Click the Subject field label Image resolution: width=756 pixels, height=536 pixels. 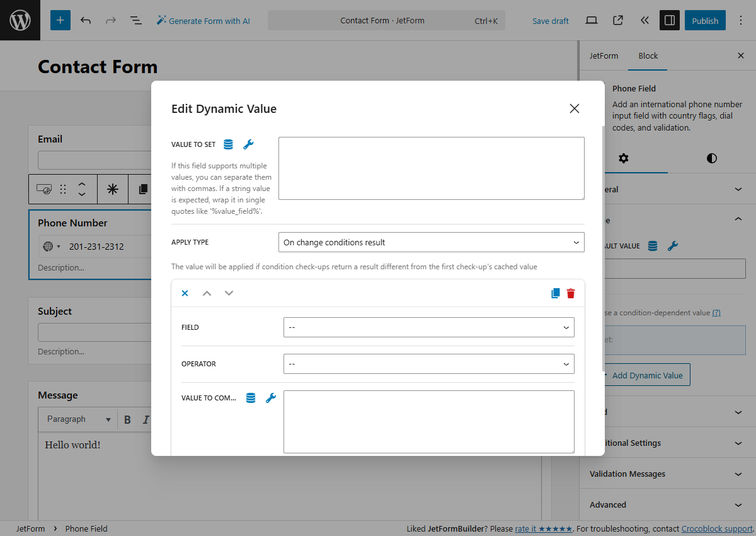pyautogui.click(x=55, y=312)
